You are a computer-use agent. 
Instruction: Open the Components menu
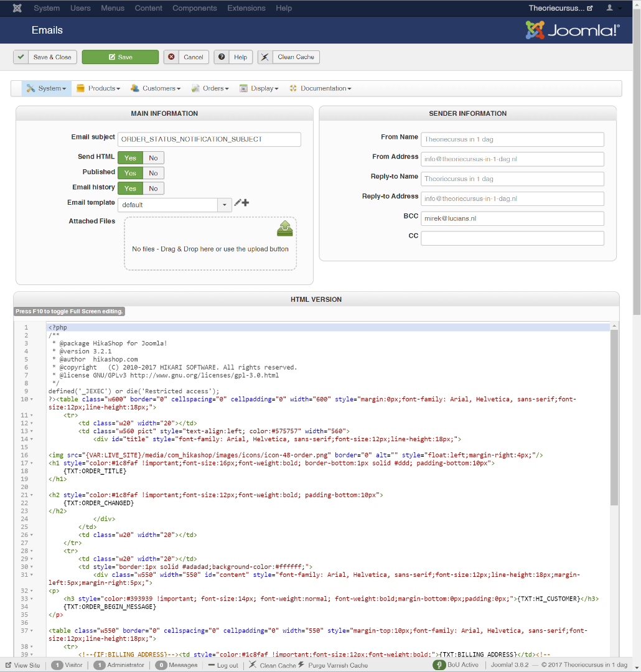195,8
